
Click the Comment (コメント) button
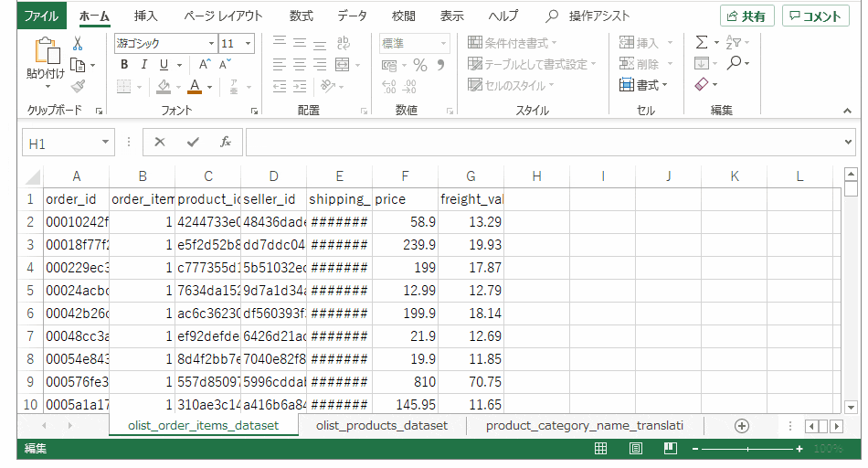click(815, 16)
